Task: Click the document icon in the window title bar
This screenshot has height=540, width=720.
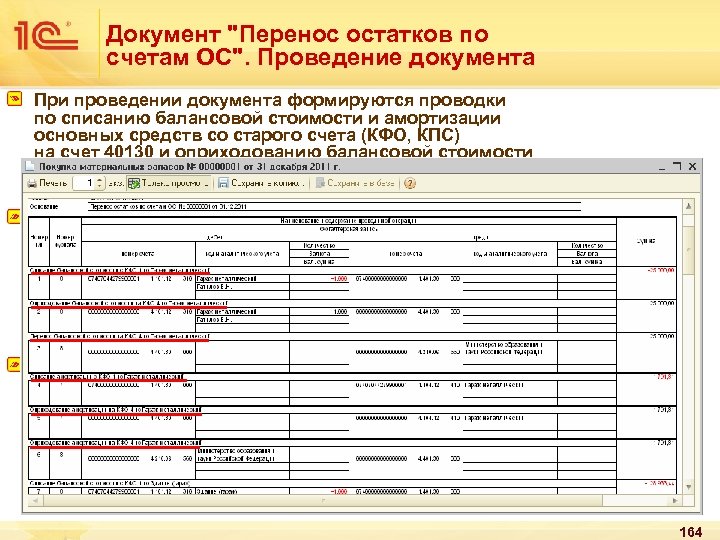Action: [30, 166]
